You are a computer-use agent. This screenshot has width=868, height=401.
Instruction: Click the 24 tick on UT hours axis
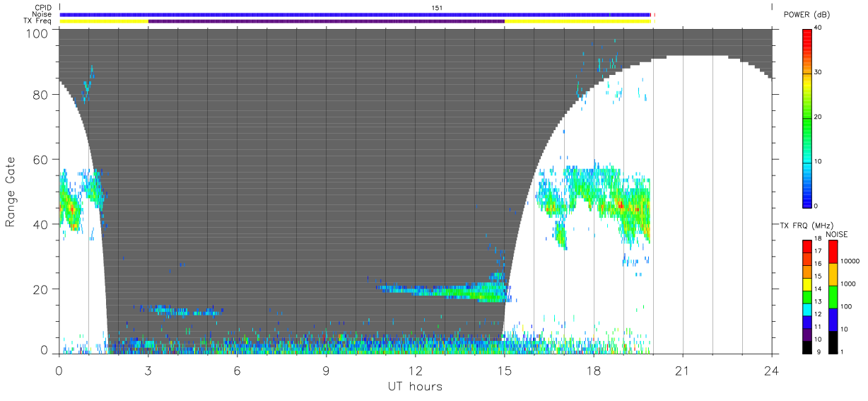point(772,370)
